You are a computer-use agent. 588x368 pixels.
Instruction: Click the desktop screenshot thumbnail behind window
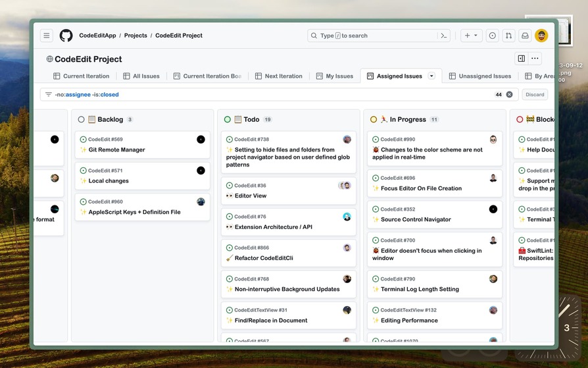(565, 31)
